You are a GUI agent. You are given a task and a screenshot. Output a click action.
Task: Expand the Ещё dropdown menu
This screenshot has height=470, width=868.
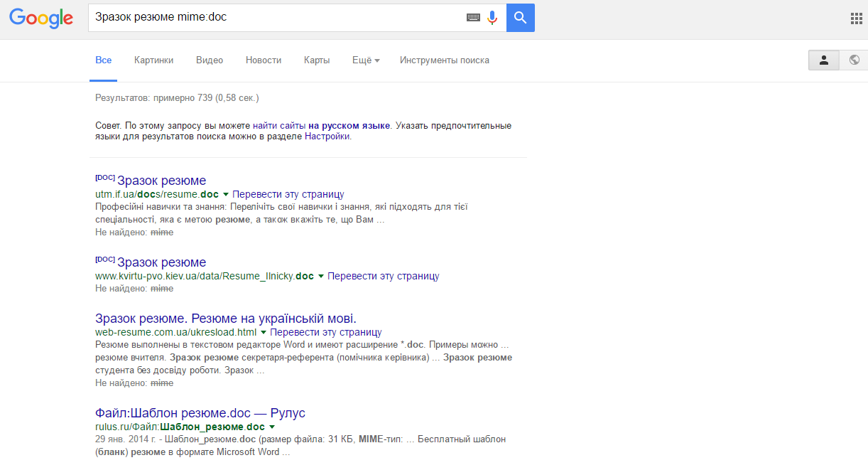366,60
